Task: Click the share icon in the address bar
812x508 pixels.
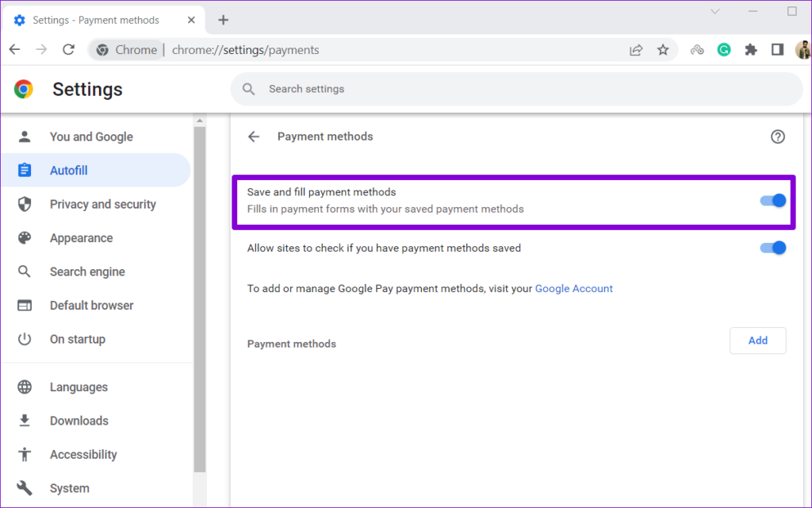Action: coord(636,49)
